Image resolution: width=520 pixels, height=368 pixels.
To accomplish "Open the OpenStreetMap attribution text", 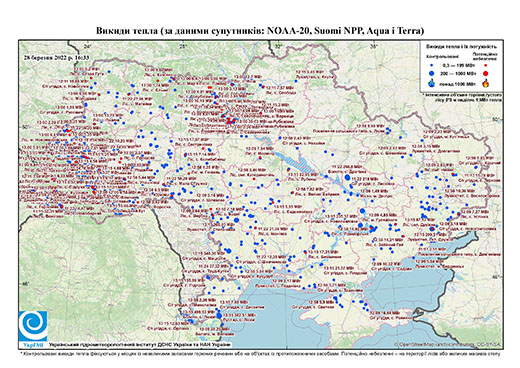I will click(x=447, y=345).
